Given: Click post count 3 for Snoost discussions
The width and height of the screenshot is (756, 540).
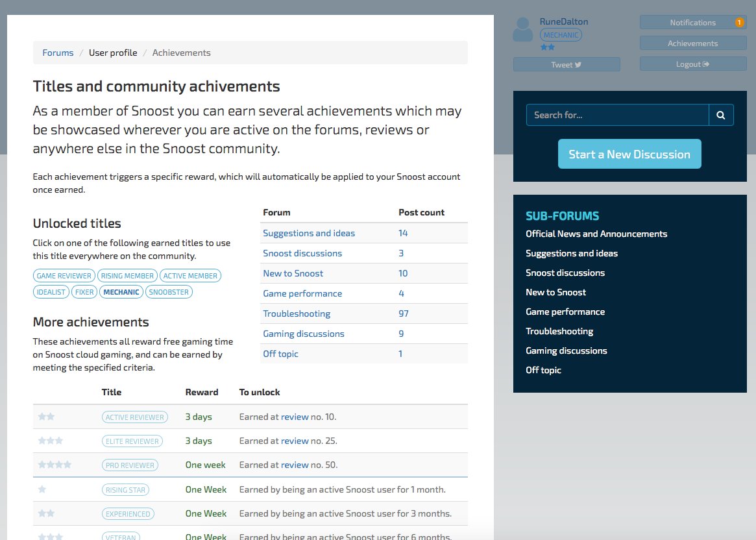Looking at the screenshot, I should [x=401, y=254].
